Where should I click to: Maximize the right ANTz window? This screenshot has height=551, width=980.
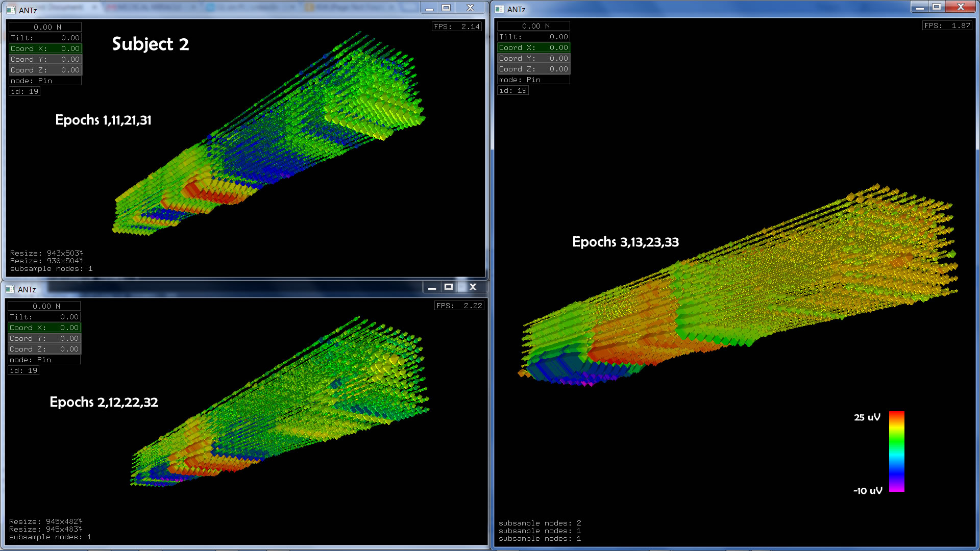(937, 7)
